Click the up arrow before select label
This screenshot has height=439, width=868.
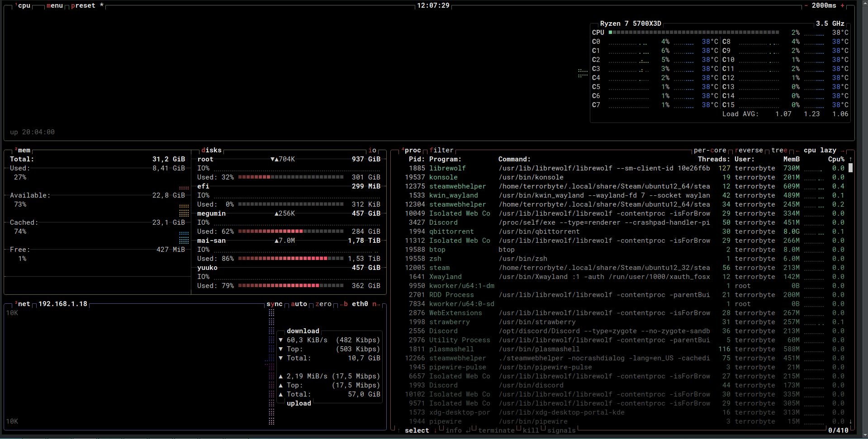(398, 430)
